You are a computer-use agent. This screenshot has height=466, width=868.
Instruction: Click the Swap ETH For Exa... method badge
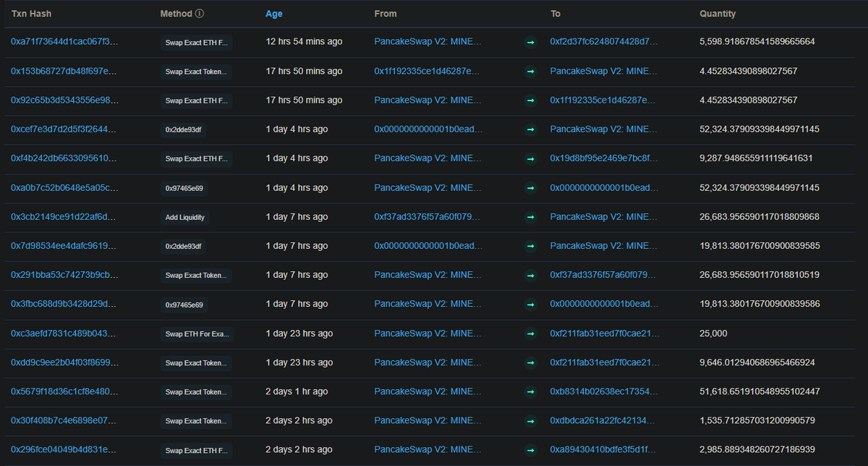(x=196, y=334)
